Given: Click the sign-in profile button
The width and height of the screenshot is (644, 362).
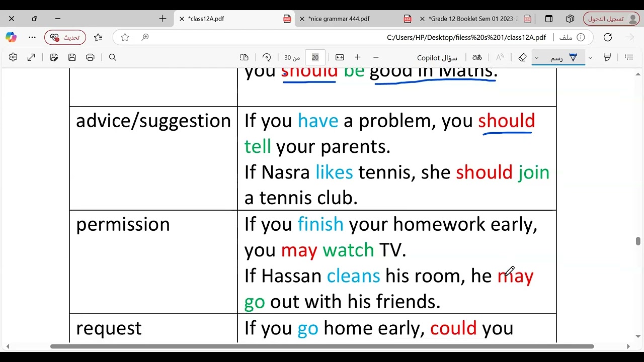Looking at the screenshot, I should (611, 19).
